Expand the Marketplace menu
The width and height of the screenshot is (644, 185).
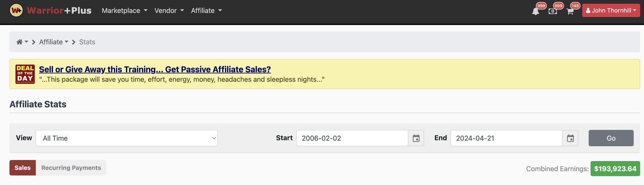coord(124,11)
